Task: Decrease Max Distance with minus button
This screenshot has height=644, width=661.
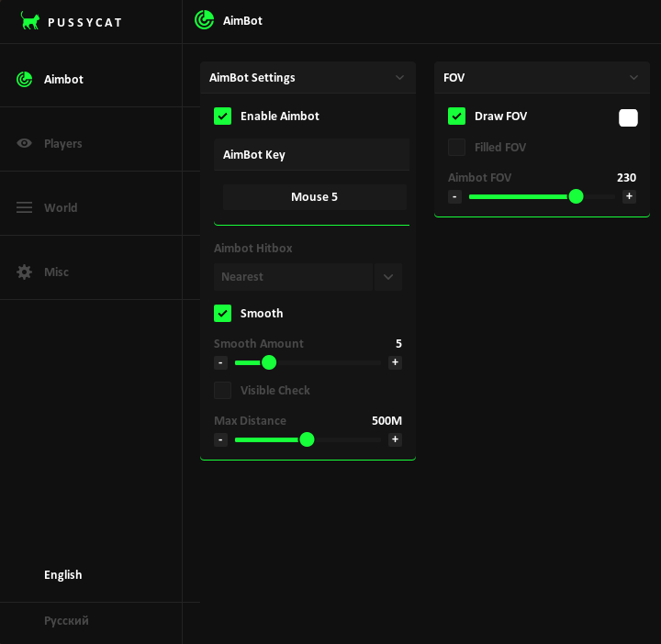Action: coord(220,439)
